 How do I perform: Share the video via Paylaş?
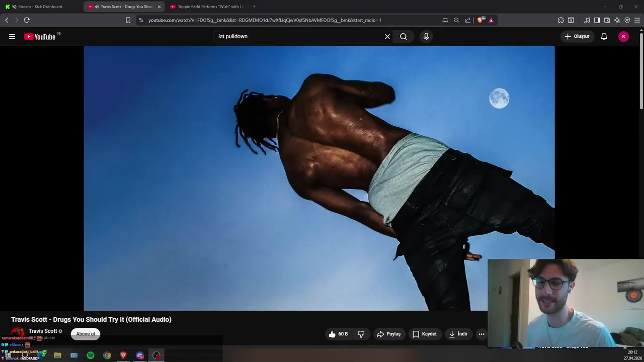tap(388, 334)
